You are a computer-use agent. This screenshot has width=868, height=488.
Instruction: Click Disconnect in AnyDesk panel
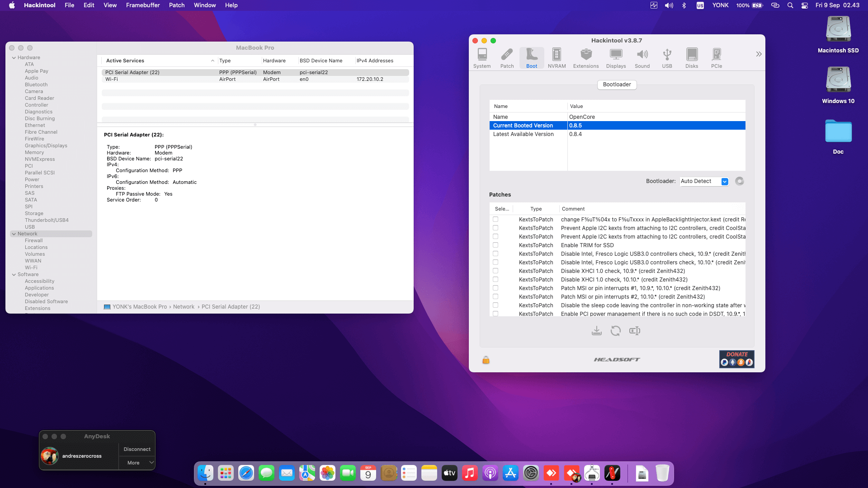pos(137,449)
